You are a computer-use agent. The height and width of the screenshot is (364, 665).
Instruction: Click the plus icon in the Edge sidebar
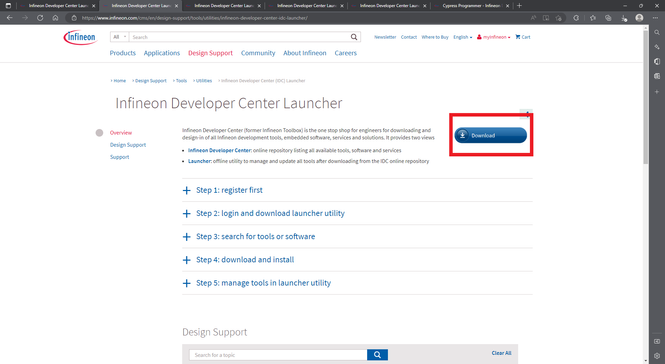click(657, 92)
